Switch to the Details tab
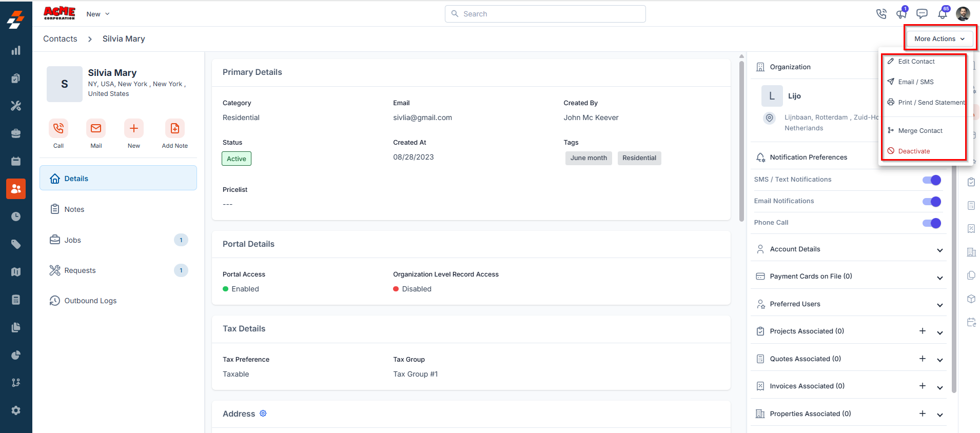The image size is (980, 433). coord(118,178)
